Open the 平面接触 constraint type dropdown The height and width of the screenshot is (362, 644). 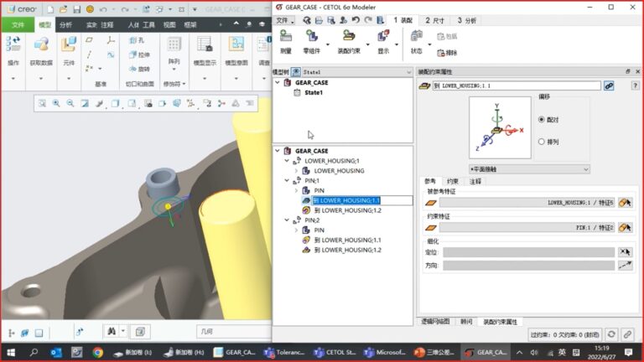pos(529,169)
